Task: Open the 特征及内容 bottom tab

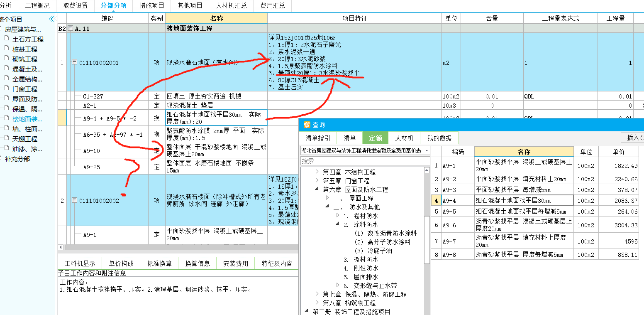Action: coord(277,263)
